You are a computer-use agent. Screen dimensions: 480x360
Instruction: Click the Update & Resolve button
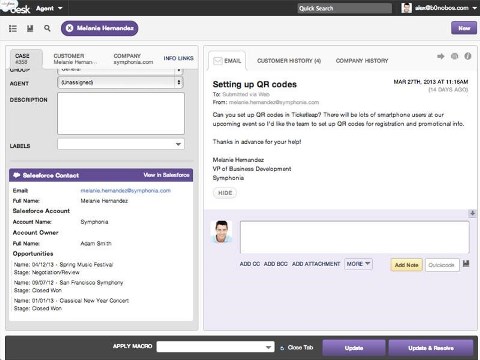pos(431,348)
